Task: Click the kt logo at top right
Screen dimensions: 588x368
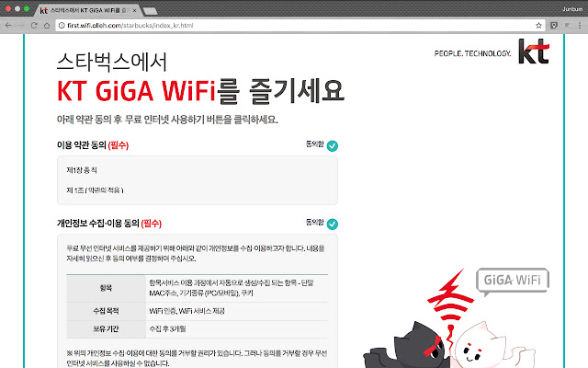Action: (x=534, y=52)
